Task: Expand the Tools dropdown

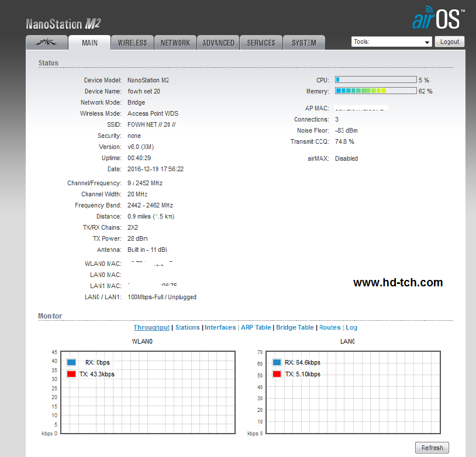Action: point(391,42)
